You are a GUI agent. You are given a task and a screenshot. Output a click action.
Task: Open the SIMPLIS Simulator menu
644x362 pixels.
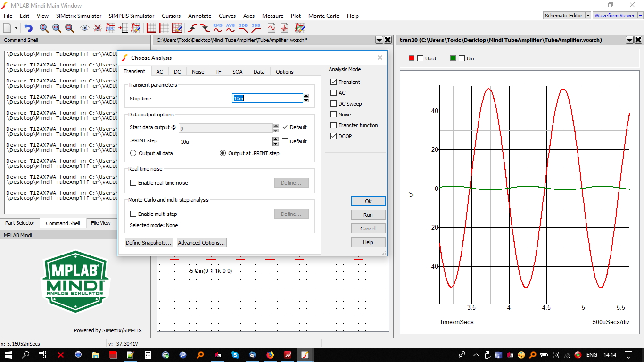pyautogui.click(x=132, y=16)
